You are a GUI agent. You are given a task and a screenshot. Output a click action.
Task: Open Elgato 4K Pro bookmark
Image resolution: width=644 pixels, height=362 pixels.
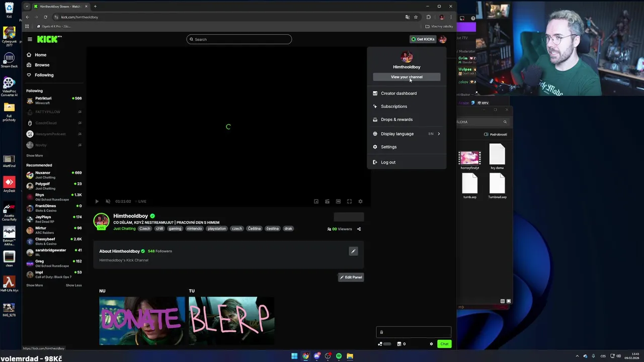[x=53, y=26]
